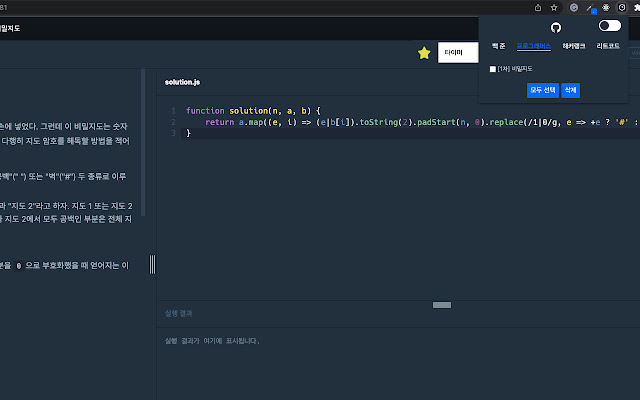Screen dimensions: 640x400
Task: Click the browser bookmark star icon
Action: click(x=554, y=6)
